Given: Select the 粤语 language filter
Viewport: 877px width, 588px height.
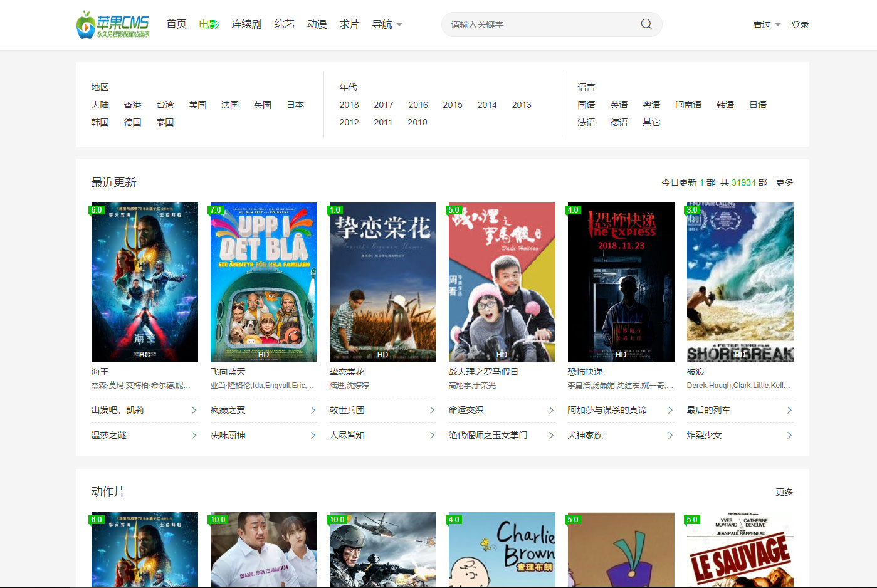Looking at the screenshot, I should (651, 105).
